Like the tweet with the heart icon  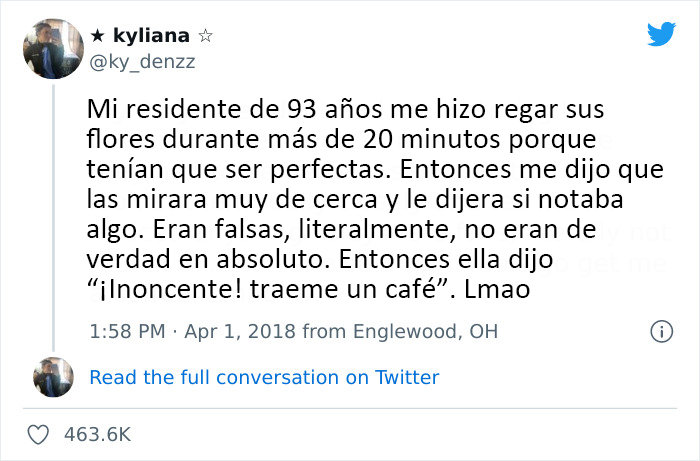click(x=40, y=435)
